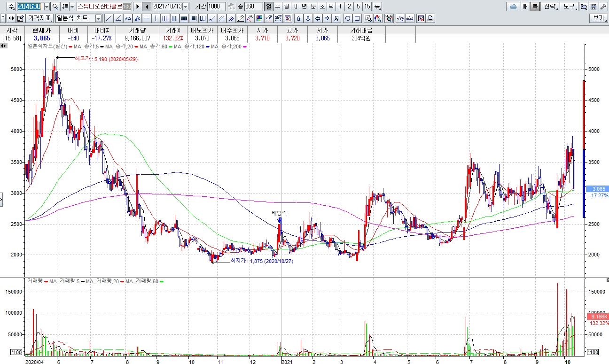The width and height of the screenshot is (609, 364).
Task: Select the rectangle shape drawing tool
Action: point(357,18)
